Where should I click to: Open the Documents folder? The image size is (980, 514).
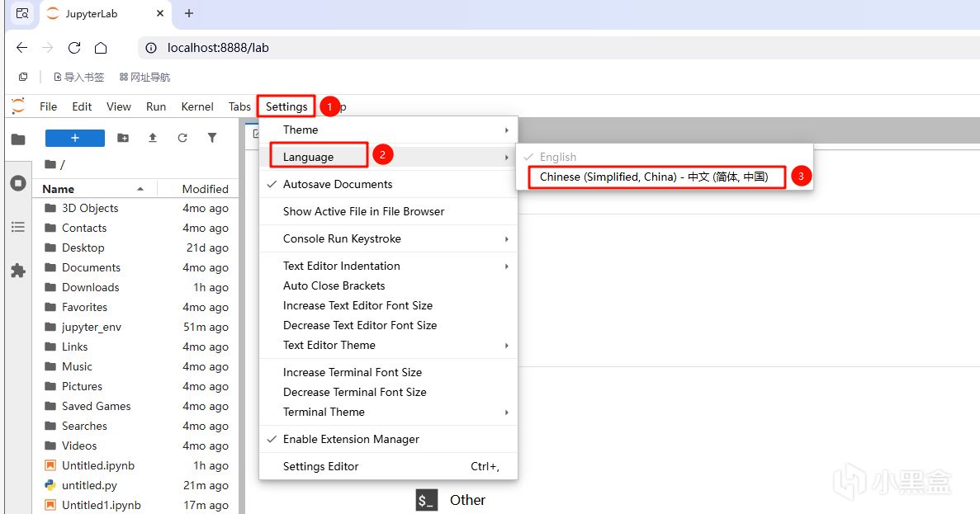tap(136, 267)
